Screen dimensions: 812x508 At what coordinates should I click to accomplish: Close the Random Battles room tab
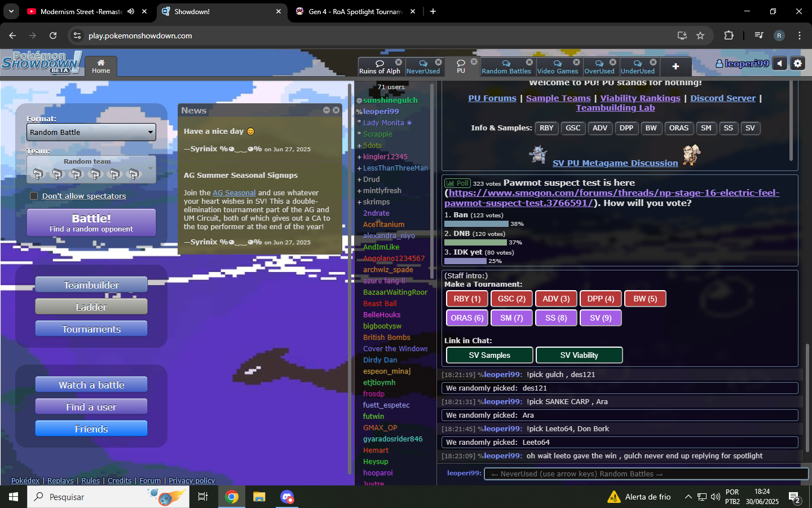click(529, 62)
